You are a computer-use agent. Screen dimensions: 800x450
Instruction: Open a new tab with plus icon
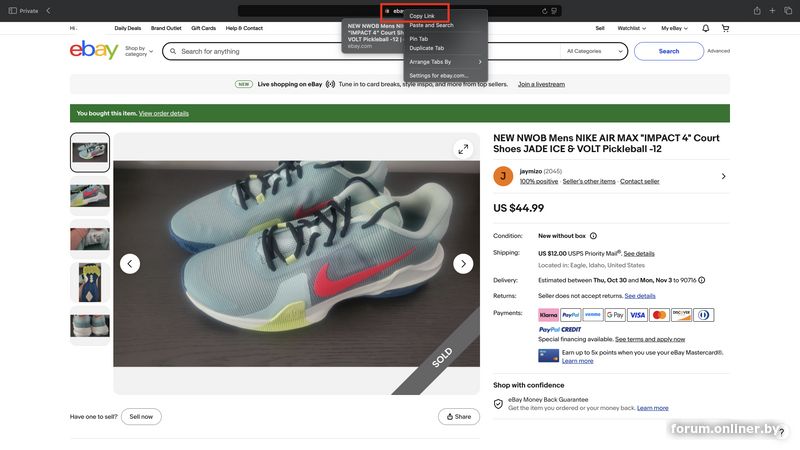pos(772,11)
